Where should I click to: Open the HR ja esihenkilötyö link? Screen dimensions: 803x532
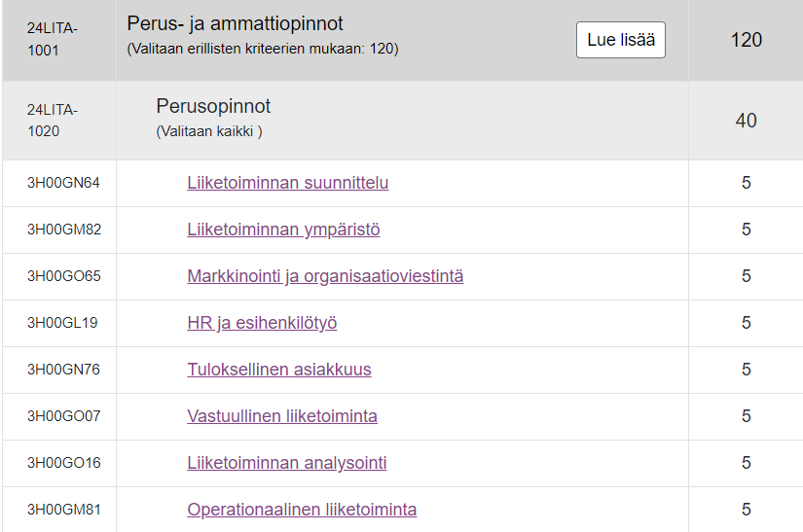tap(262, 323)
